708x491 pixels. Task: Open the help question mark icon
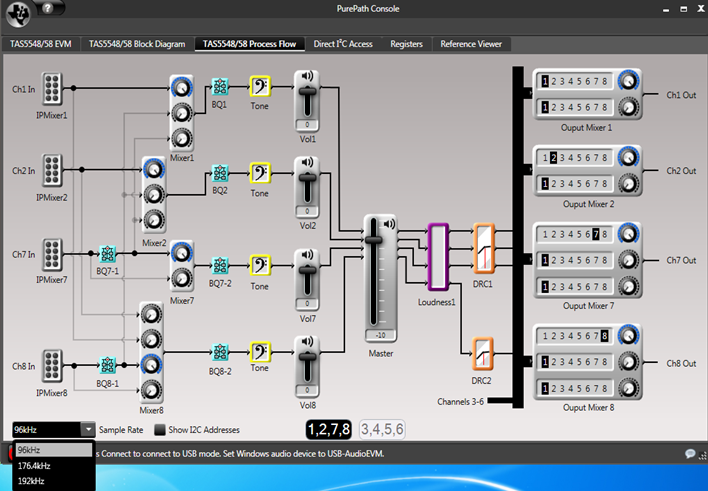point(48,8)
